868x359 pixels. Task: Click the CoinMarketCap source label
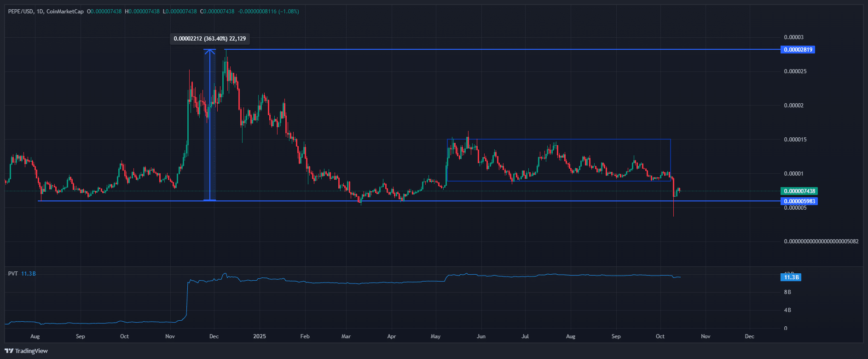coord(65,12)
